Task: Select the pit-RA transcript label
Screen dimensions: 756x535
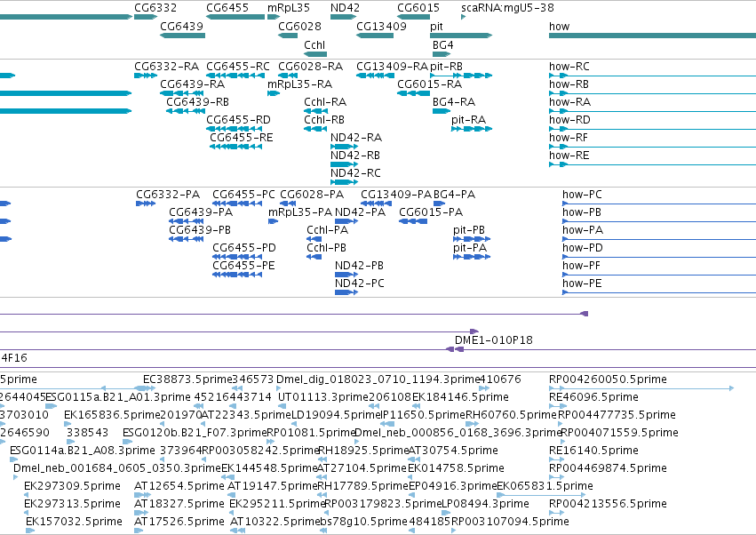Action: (468, 120)
